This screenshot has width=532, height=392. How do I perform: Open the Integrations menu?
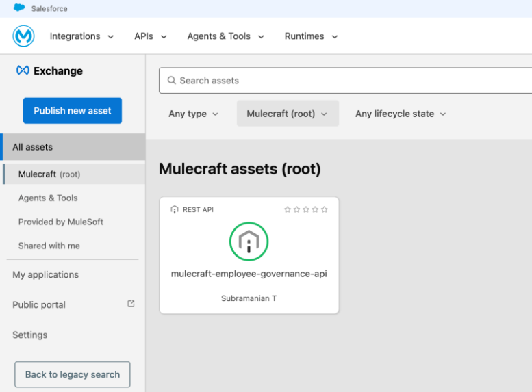(81, 36)
